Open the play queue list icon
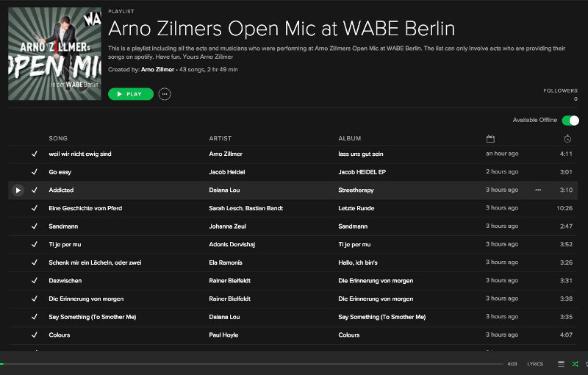This screenshot has height=375, width=588. click(x=561, y=364)
